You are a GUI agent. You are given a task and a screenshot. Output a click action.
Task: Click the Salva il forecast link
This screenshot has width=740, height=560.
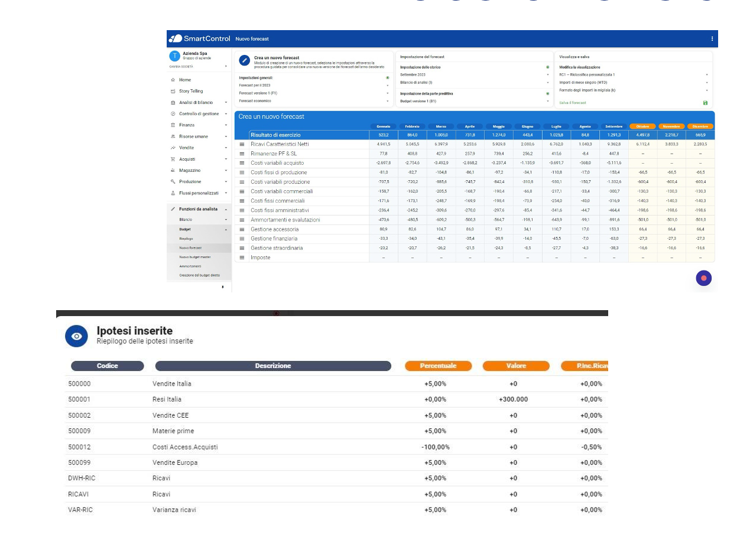click(573, 103)
